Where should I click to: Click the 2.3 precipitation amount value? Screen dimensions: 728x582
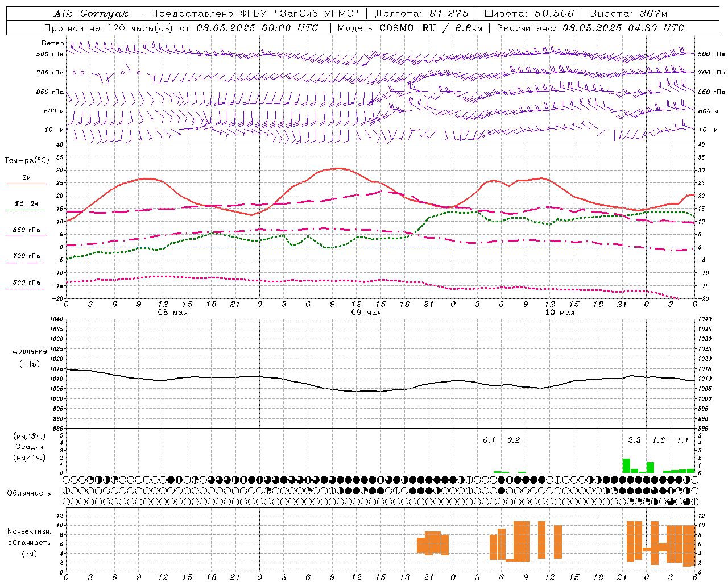point(634,440)
